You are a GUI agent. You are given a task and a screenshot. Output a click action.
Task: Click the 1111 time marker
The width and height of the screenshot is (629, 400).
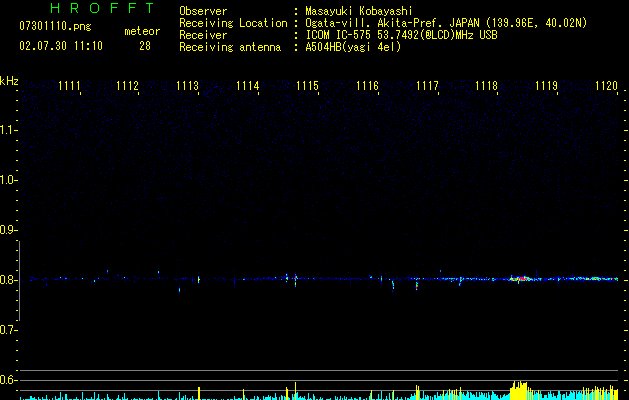(69, 86)
